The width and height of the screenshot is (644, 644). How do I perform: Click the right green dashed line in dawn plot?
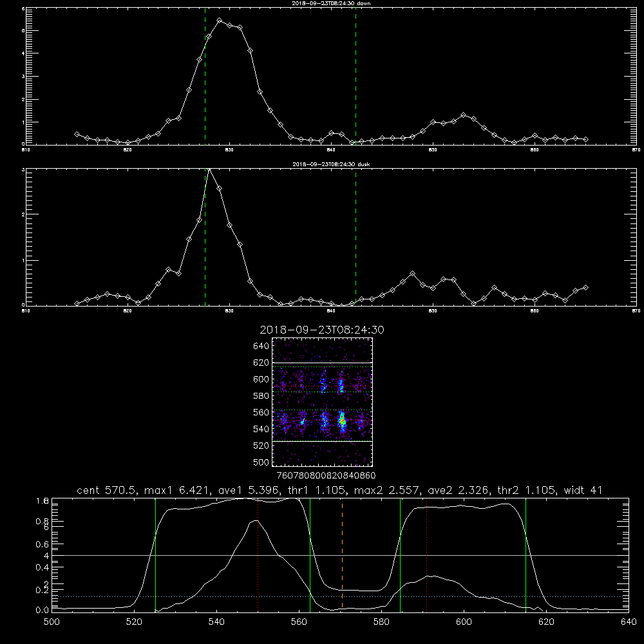click(x=355, y=76)
